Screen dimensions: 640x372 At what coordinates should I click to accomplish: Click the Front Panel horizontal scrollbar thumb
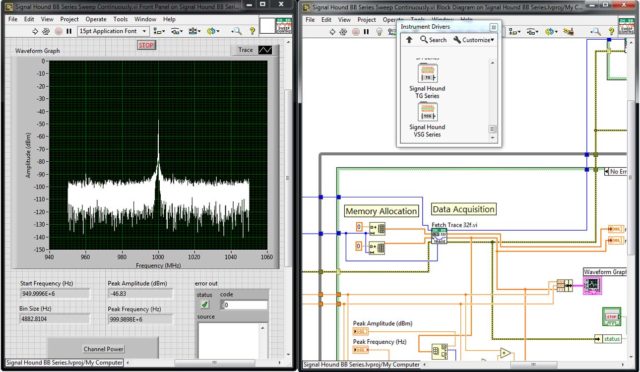[x=214, y=363]
